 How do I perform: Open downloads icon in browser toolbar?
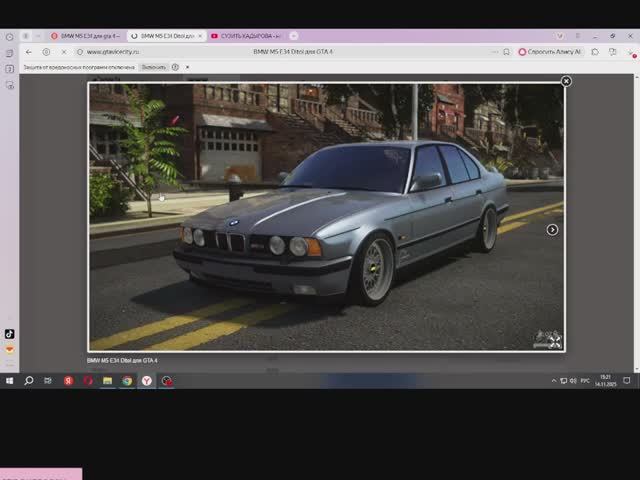630,53
